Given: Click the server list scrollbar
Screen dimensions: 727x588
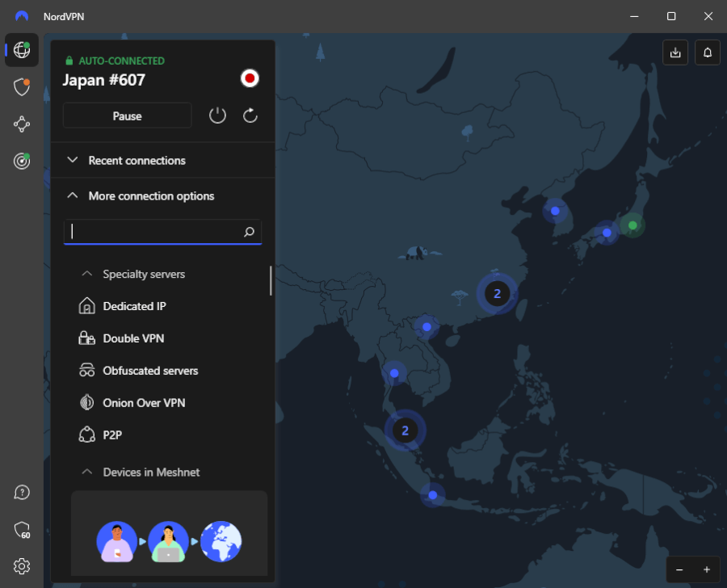Looking at the screenshot, I should coord(271,280).
